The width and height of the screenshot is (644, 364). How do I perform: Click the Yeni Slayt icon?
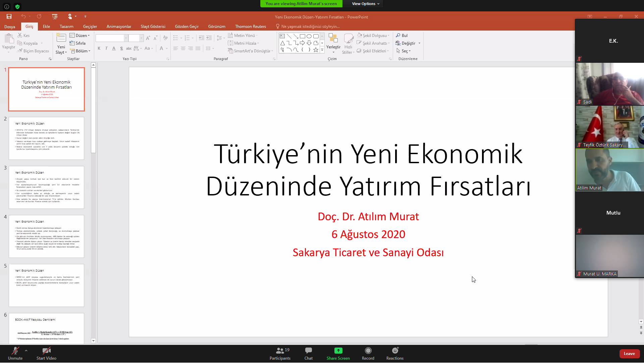[61, 38]
